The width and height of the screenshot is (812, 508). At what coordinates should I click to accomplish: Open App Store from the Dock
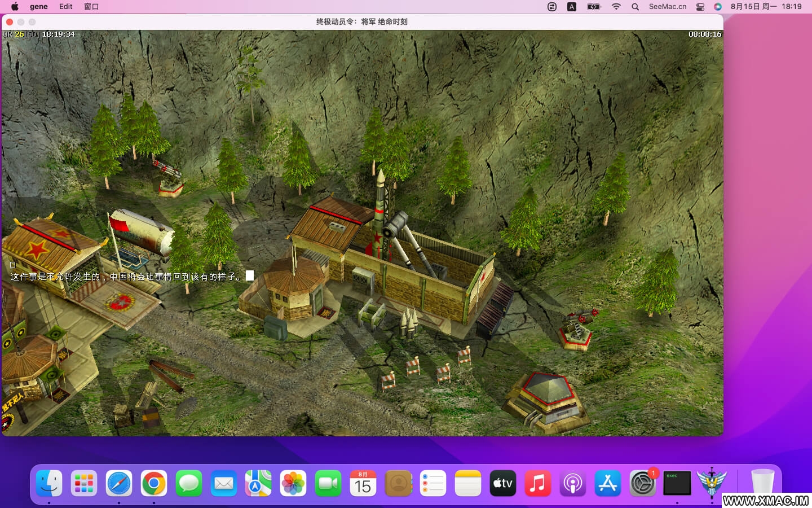608,483
